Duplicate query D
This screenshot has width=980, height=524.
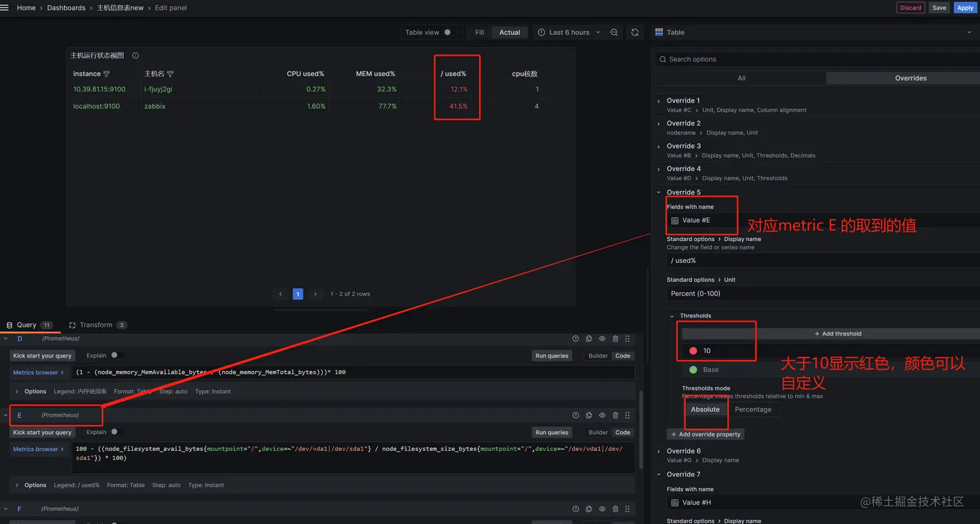click(x=589, y=339)
